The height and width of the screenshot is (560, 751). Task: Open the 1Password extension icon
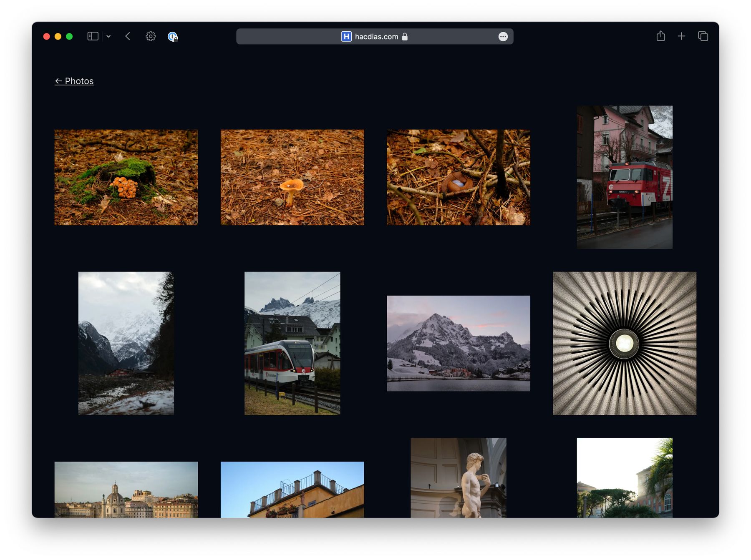click(x=173, y=37)
